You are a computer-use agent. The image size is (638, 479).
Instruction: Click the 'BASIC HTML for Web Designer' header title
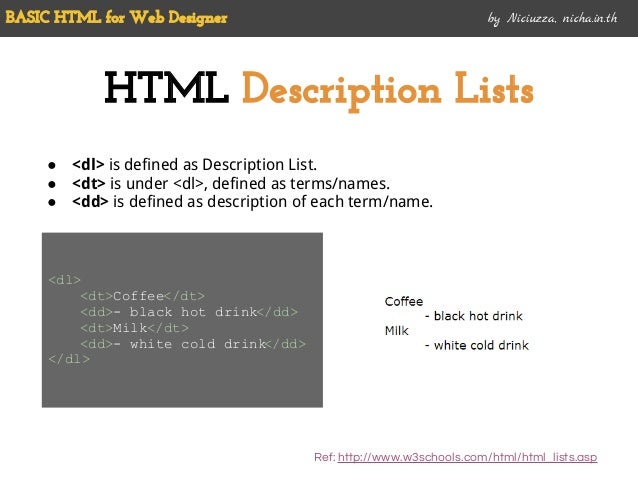[116, 17]
